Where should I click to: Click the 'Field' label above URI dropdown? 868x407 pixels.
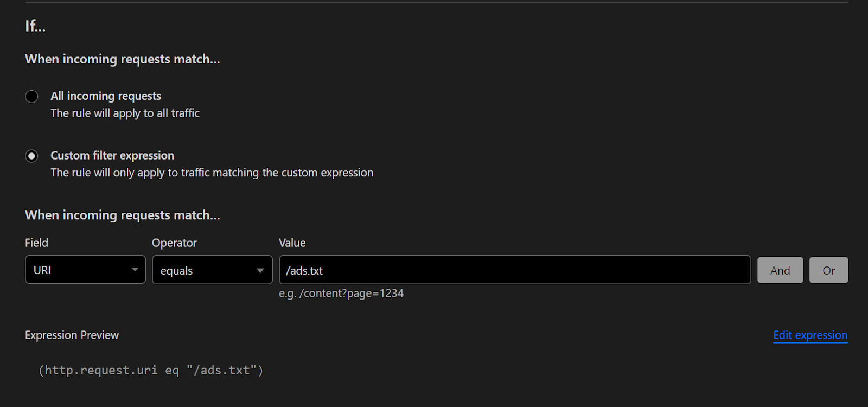point(36,243)
